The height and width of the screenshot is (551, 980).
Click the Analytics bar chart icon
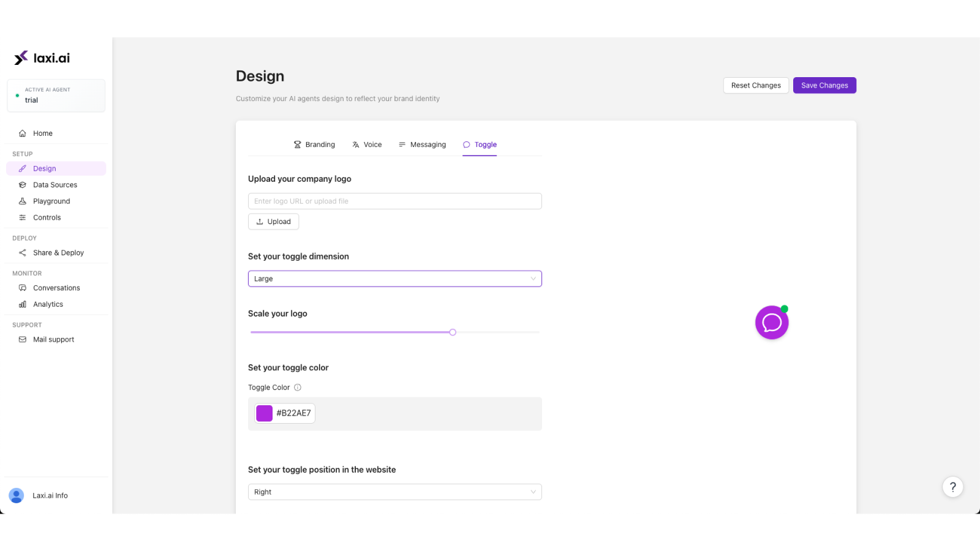tap(23, 304)
